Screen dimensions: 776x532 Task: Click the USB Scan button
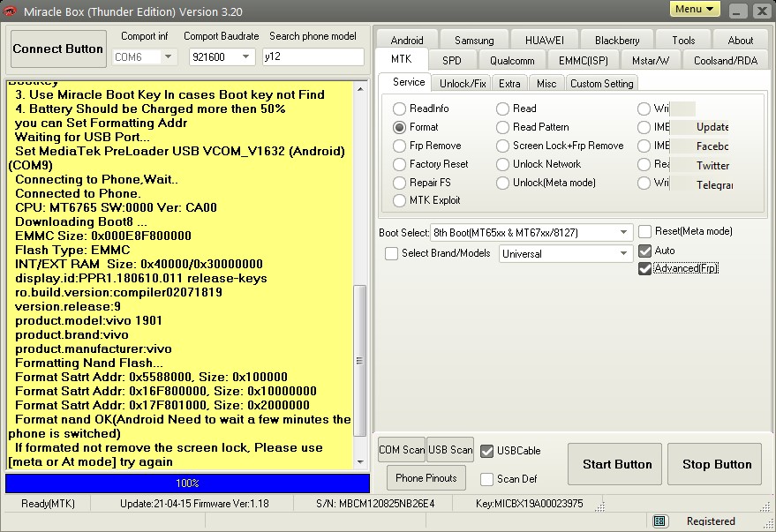click(450, 449)
